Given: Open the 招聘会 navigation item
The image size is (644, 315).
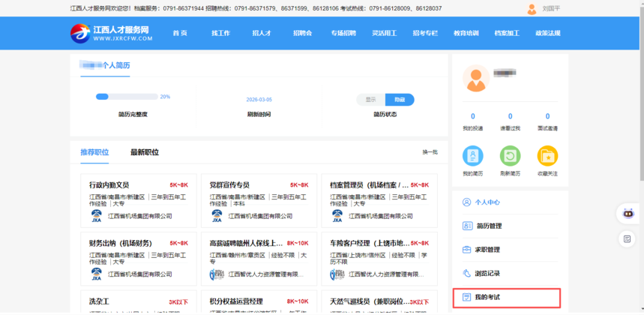Looking at the screenshot, I should pos(303,33).
